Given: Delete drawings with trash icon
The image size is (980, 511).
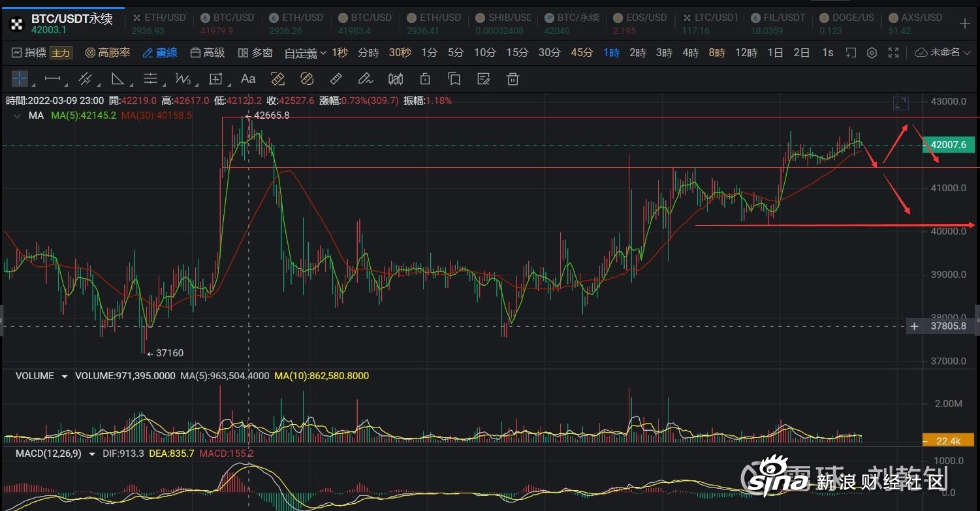Looking at the screenshot, I should click(x=513, y=79).
